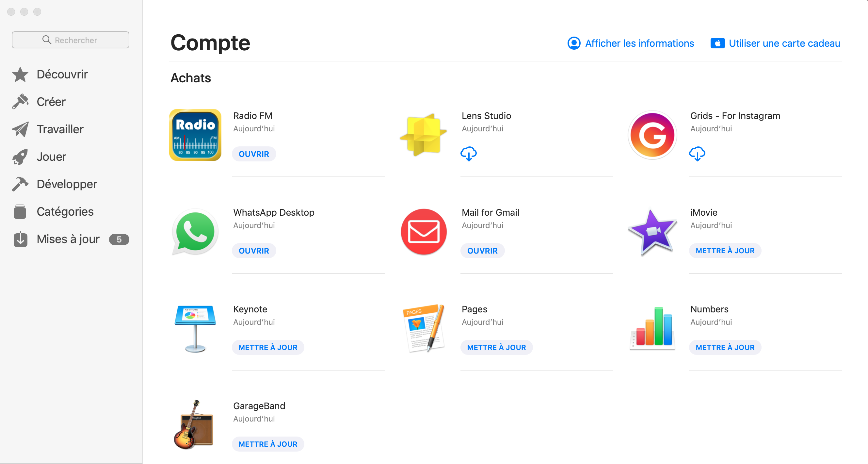Show Mises à jour updates list
Screen dimensions: 868x464
tap(68, 239)
